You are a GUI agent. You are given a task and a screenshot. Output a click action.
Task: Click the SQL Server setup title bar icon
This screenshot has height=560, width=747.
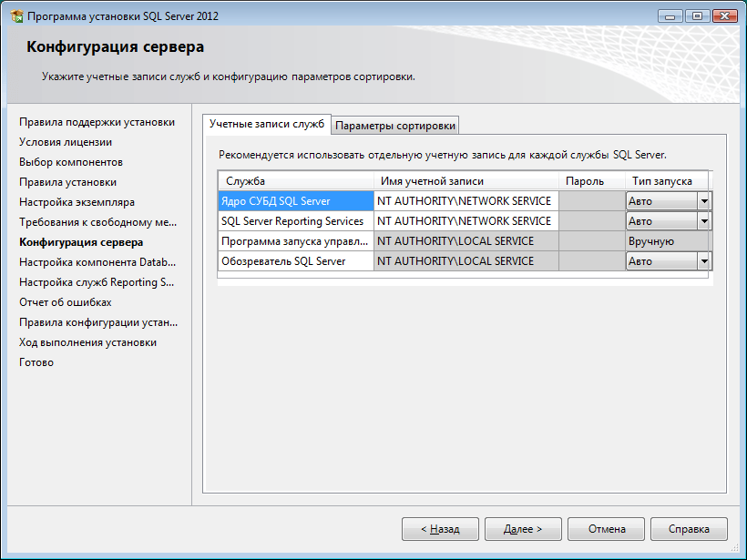(x=15, y=16)
